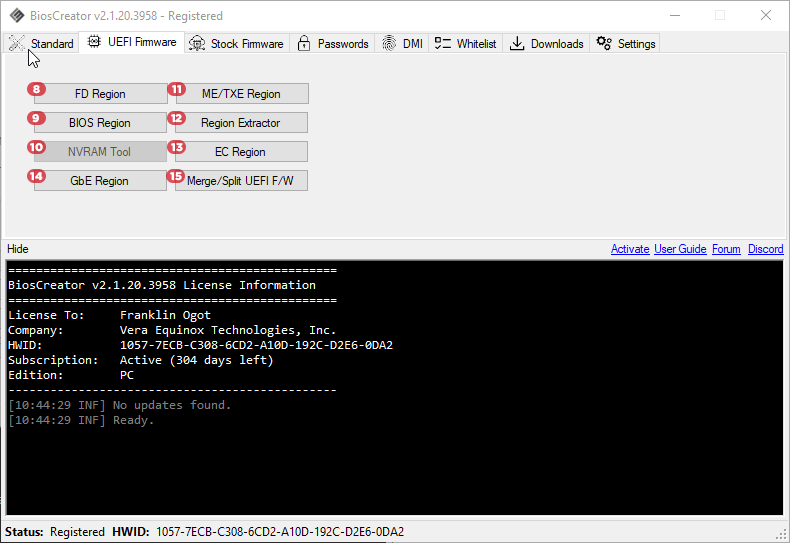Open Merge/Split UEFI F/W tool
Image resolution: width=790 pixels, height=543 pixels.
pos(241,181)
